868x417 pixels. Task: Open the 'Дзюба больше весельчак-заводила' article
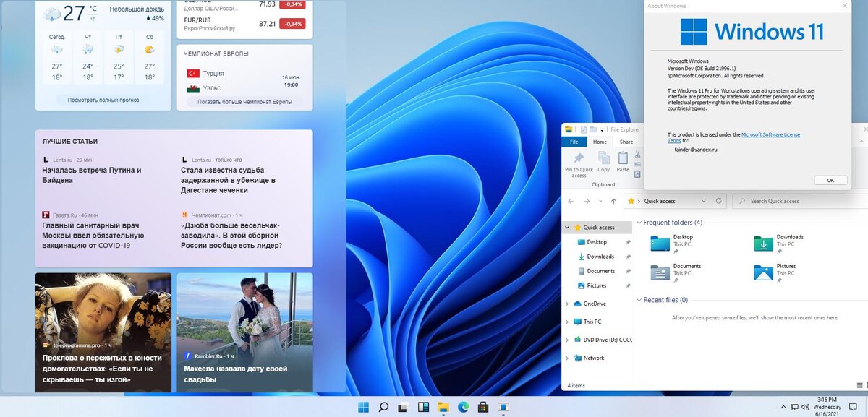[x=231, y=235]
